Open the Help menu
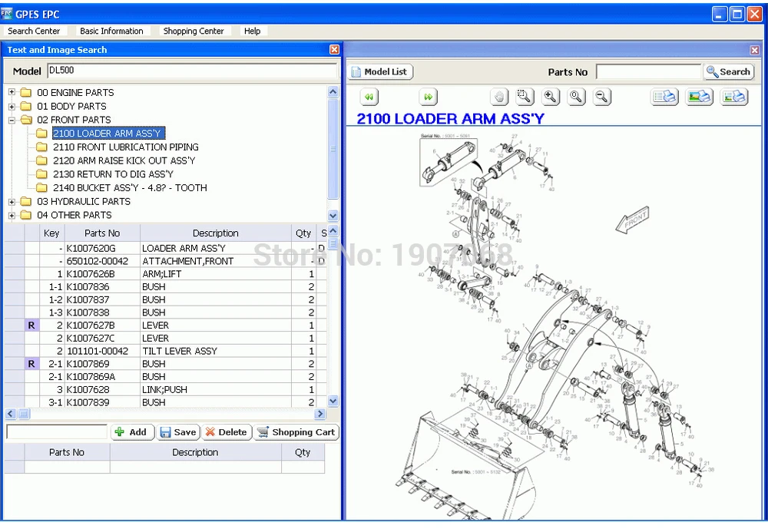The width and height of the screenshot is (768, 532). click(x=252, y=31)
